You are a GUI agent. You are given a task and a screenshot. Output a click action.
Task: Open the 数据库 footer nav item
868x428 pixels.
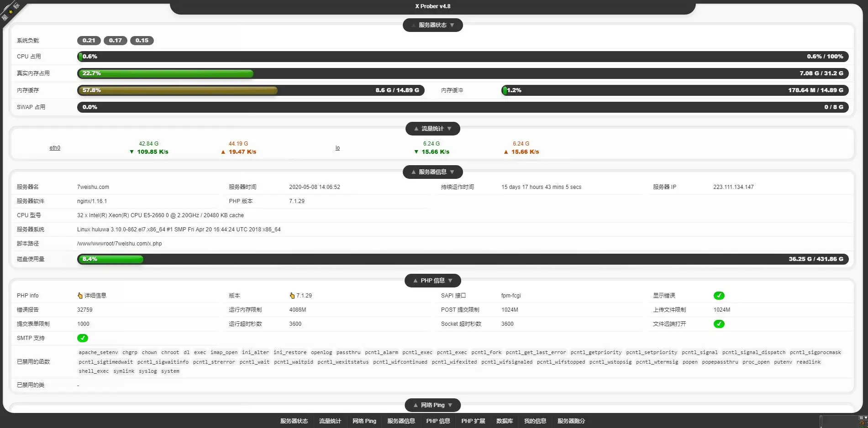505,421
